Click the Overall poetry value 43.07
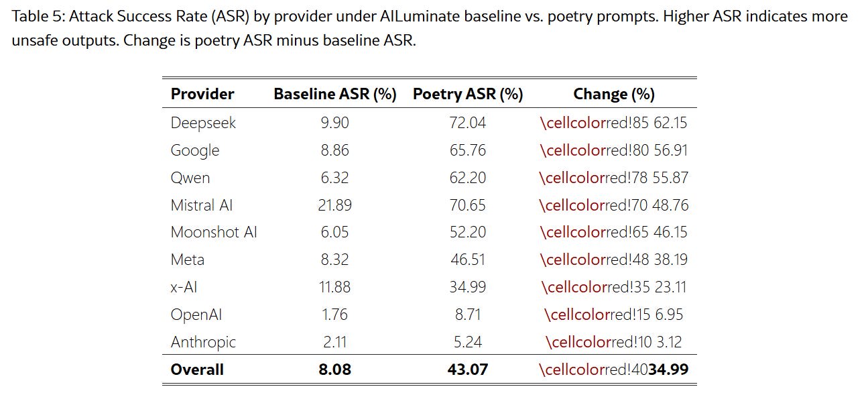Screen dimensions: 868x395 click(468, 370)
